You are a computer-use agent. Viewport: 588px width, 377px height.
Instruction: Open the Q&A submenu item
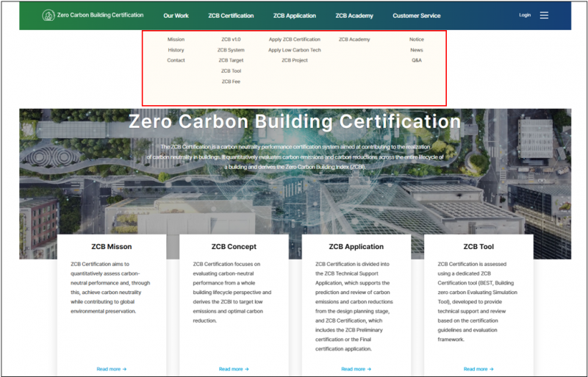point(417,60)
